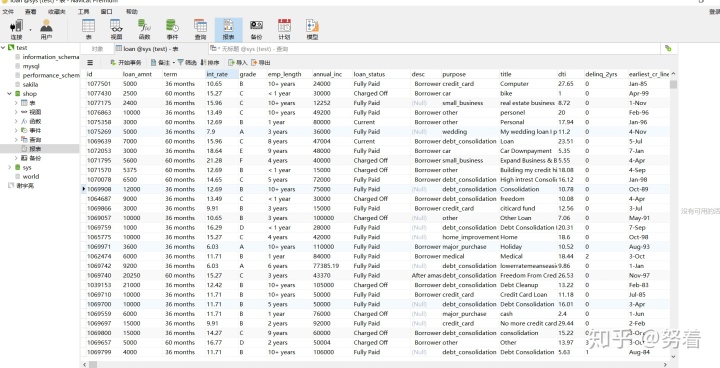Viewport: 720px width, 368px height.
Task: Open the 收藏夹 favorites menu
Action: tap(56, 11)
